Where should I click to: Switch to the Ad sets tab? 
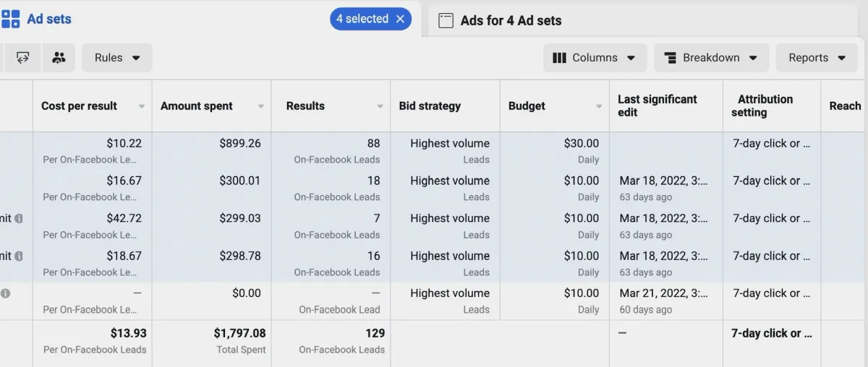[x=48, y=20]
